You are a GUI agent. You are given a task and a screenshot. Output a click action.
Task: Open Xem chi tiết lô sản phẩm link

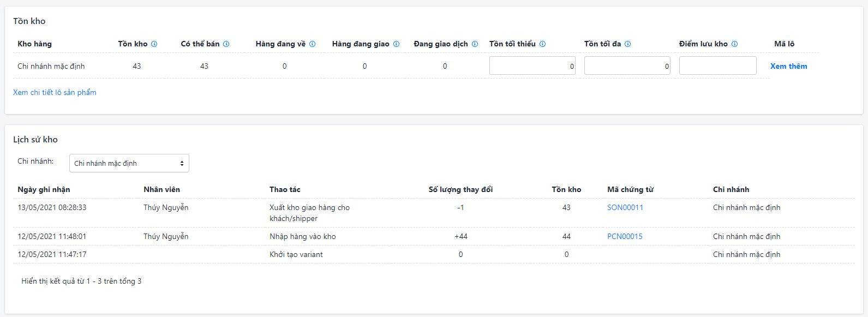55,92
